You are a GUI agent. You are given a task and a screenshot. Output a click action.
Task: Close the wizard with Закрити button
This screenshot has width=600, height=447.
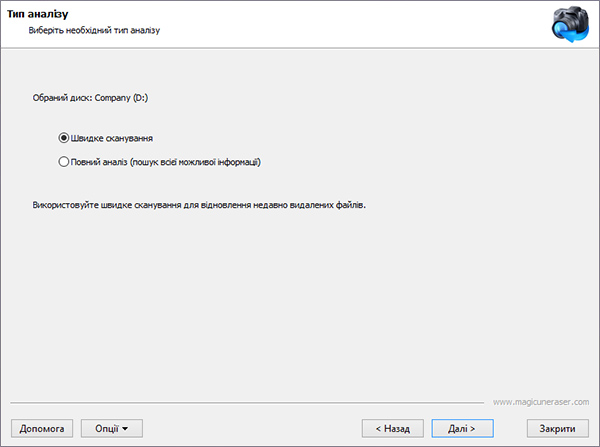pos(558,428)
